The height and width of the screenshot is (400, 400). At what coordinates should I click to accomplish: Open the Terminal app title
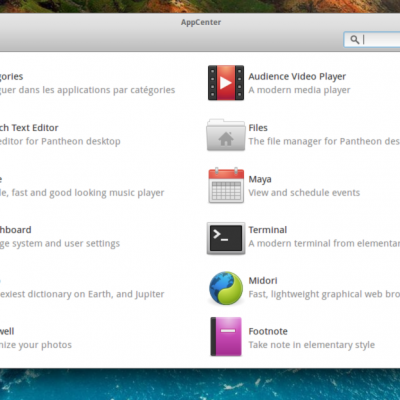pos(268,230)
